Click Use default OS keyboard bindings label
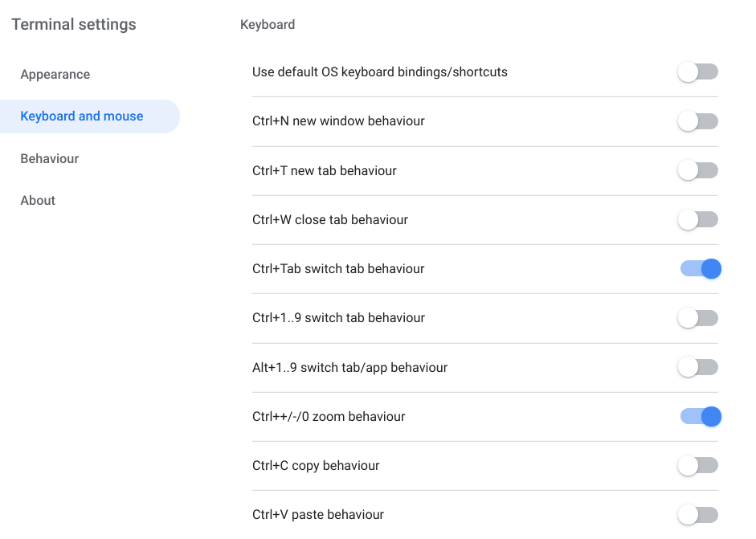The width and height of the screenshot is (756, 539). point(380,72)
